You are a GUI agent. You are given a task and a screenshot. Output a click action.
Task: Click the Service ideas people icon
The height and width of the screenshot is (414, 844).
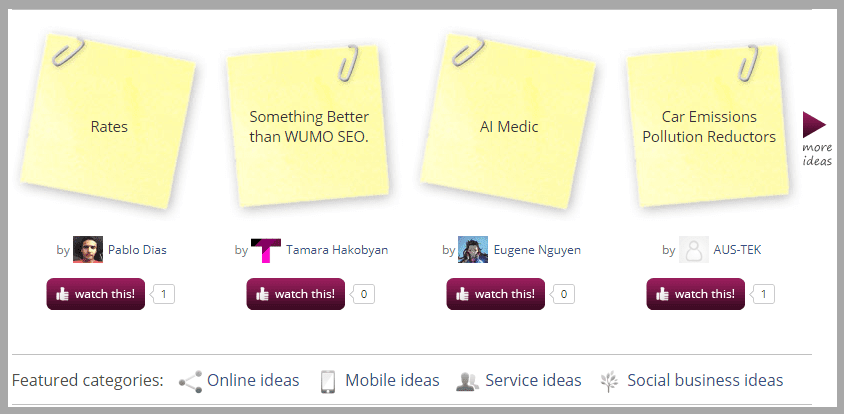pos(467,381)
